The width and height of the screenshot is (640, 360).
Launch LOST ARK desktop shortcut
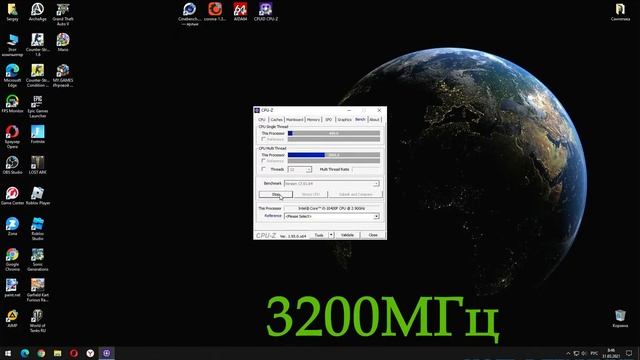pyautogui.click(x=38, y=165)
